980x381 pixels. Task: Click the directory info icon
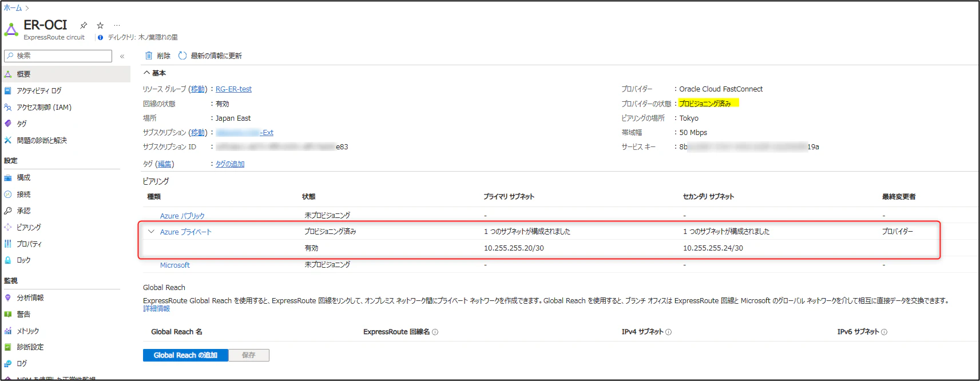[101, 37]
